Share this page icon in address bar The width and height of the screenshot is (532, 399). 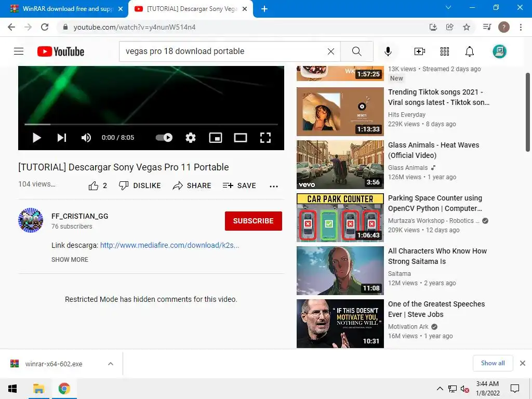(x=449, y=27)
